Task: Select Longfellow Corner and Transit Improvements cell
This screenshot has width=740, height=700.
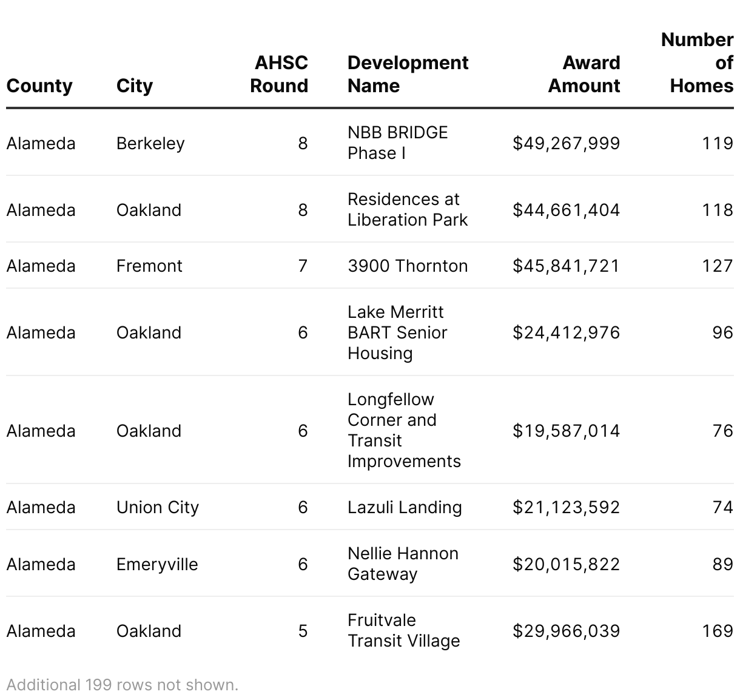Action: point(404,430)
